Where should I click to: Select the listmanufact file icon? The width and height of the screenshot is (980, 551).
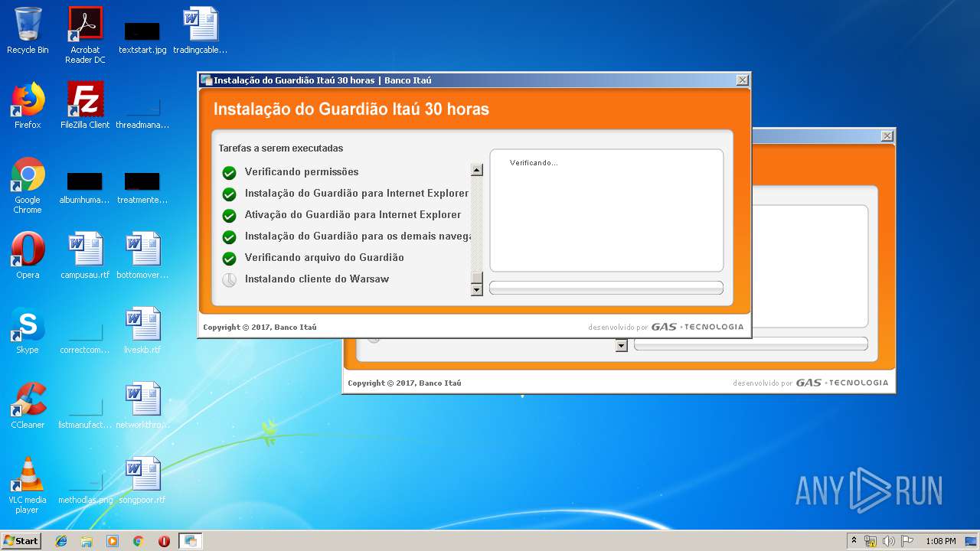point(85,413)
